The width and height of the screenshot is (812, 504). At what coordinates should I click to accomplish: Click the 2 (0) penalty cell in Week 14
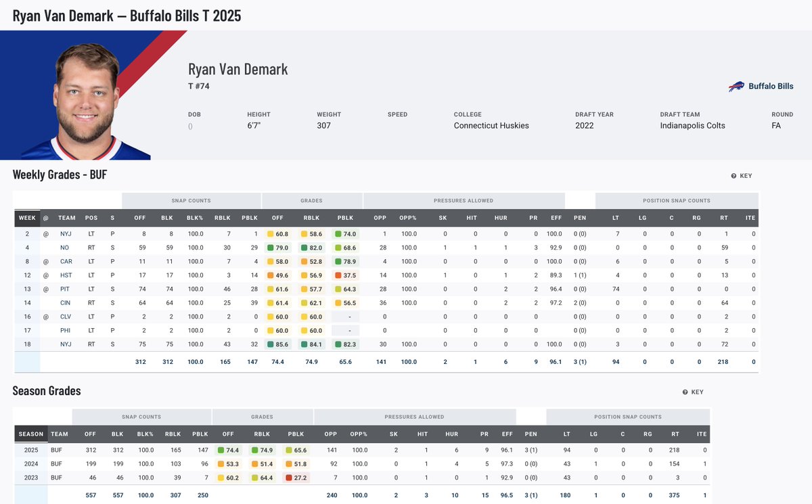click(580, 303)
